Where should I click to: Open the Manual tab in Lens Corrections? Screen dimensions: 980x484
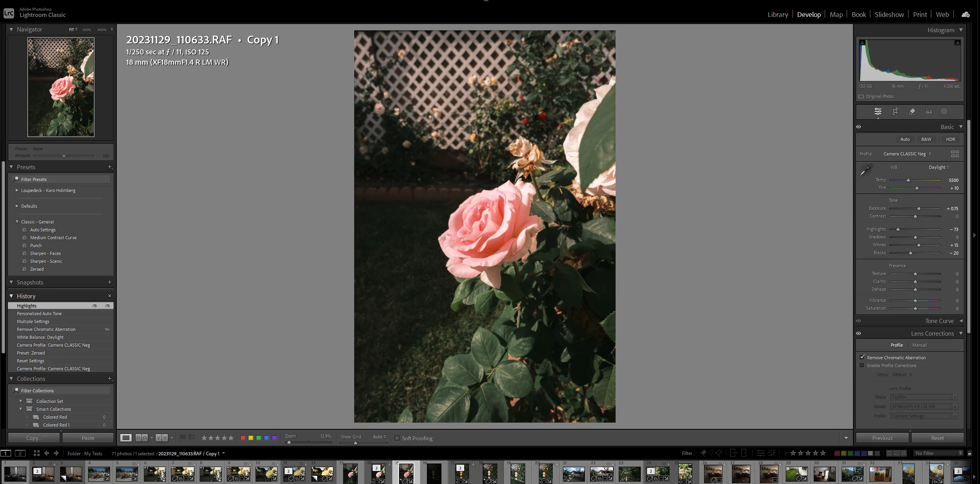919,345
